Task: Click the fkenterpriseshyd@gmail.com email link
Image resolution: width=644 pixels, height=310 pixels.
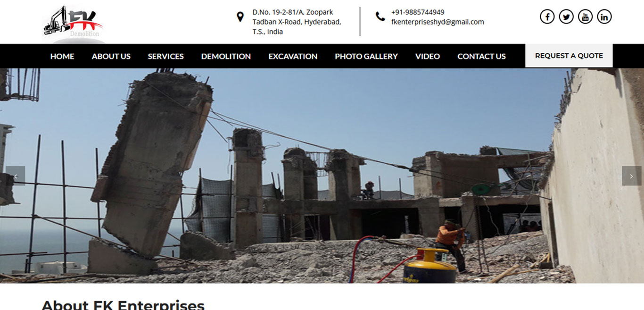Action: click(x=438, y=22)
